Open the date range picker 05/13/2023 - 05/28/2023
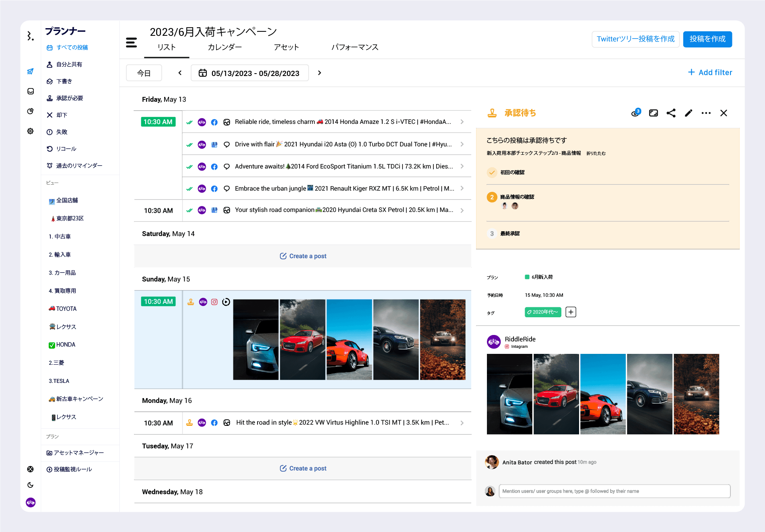765x532 pixels. tap(250, 73)
